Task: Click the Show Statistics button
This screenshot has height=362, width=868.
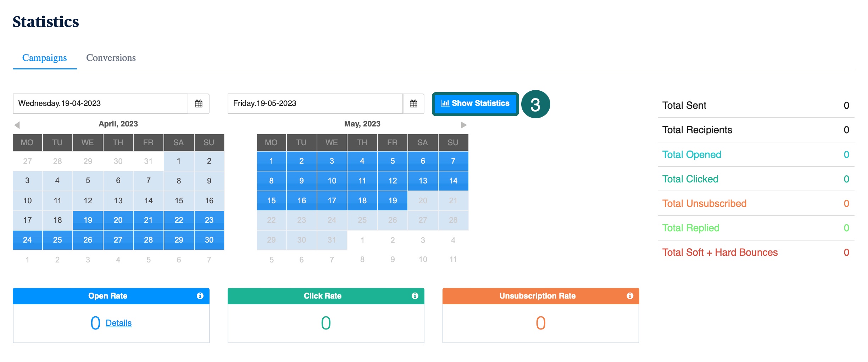Action: click(475, 103)
